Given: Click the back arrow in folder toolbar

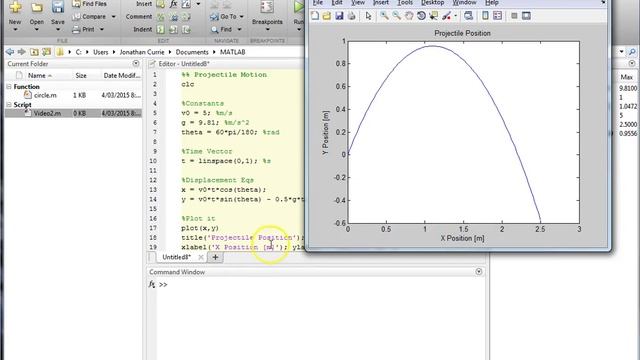Looking at the screenshot, I should pos(10,52).
